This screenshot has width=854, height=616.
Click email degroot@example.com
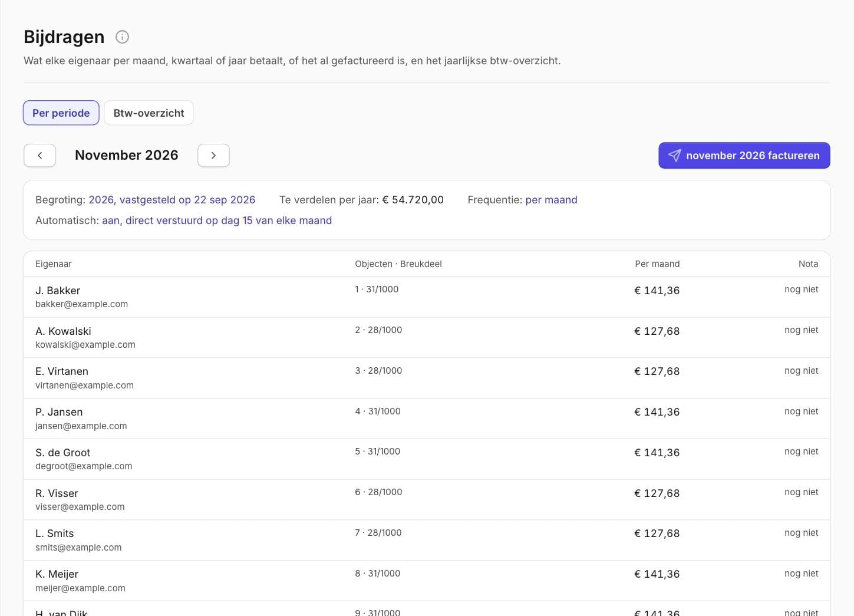pos(84,466)
